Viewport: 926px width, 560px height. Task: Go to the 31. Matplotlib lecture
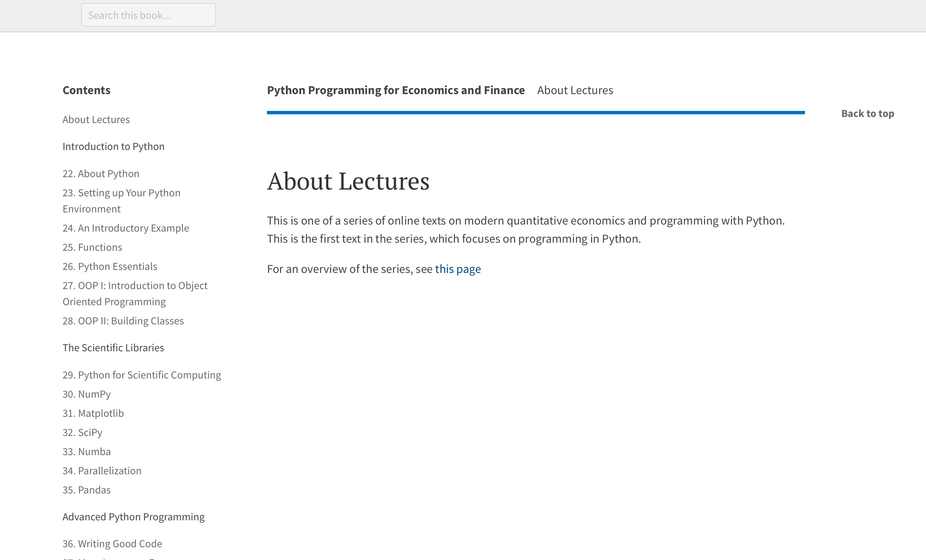(93, 413)
